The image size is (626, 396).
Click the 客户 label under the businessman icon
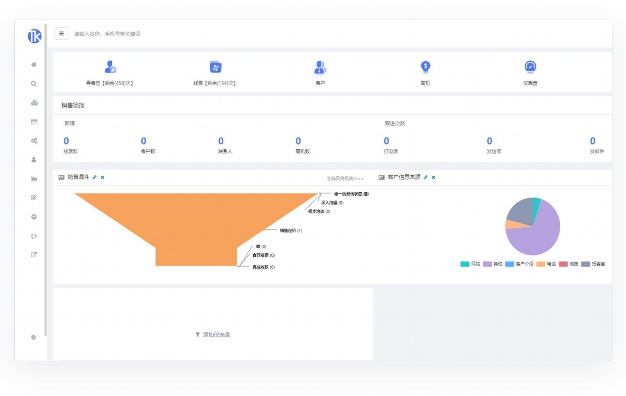coord(320,83)
